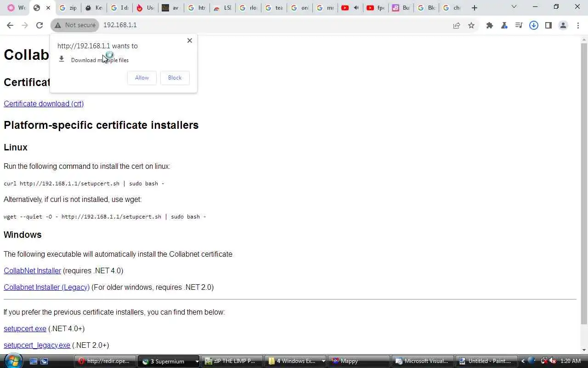Click the browser Back arrow

pyautogui.click(x=10, y=25)
